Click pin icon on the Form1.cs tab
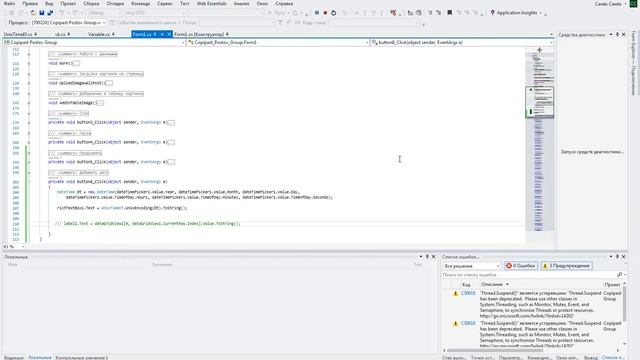The height and width of the screenshot is (360, 640). pyautogui.click(x=156, y=34)
